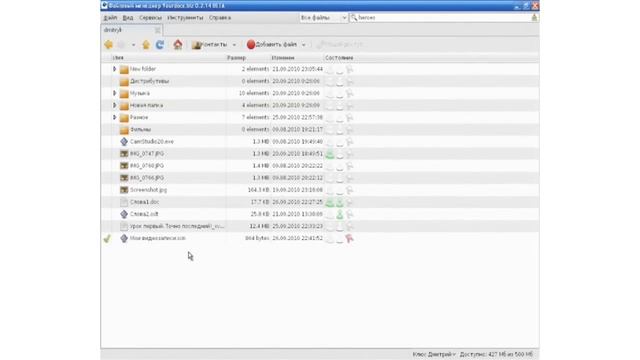This screenshot has width=640, height=360.
Task: Click the New folder folder icon
Action: click(x=124, y=69)
